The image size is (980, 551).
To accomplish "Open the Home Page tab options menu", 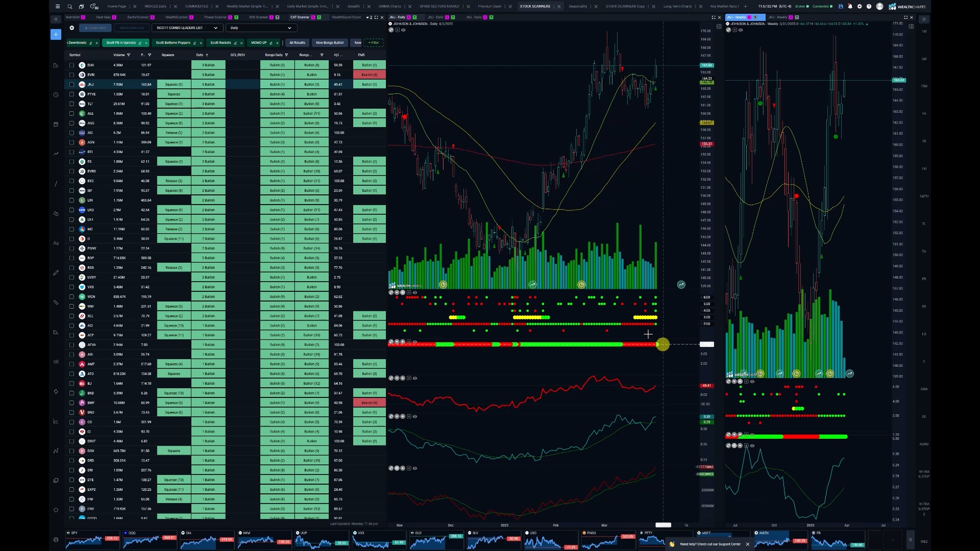I will click(129, 7).
